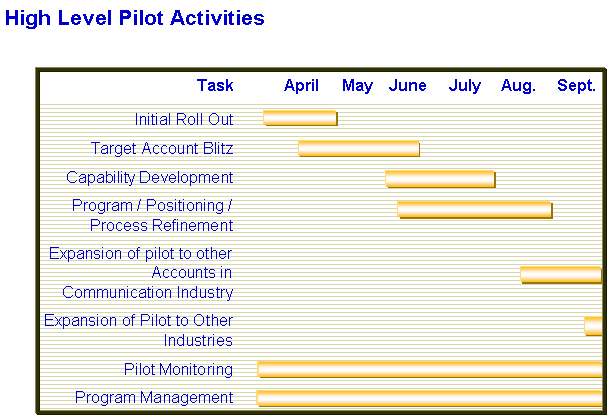613x420 pixels.
Task: Click the Other Industries expansion bar
Action: 593,326
